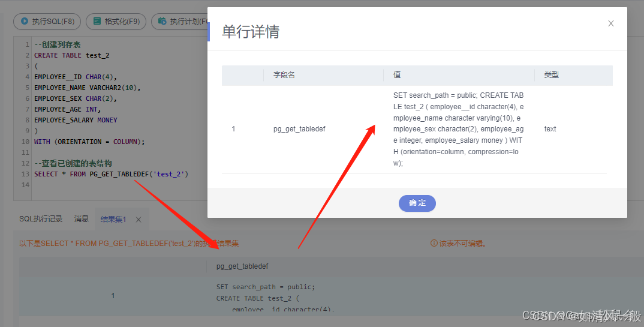The height and width of the screenshot is (327, 644).
Task: Click the pg_get_tabledef result grid column header
Action: [x=242, y=266]
